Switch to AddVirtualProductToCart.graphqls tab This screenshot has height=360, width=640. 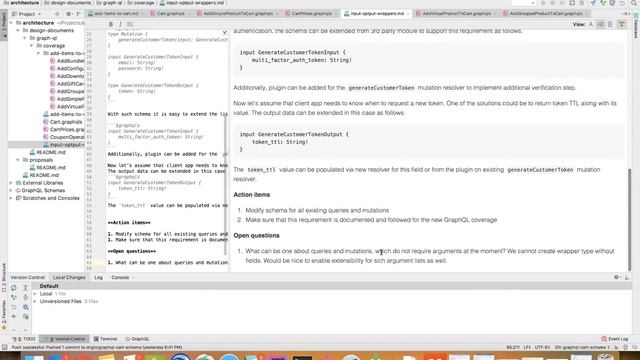coord(456,13)
